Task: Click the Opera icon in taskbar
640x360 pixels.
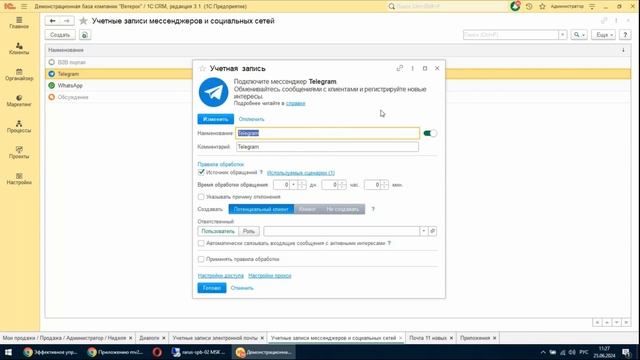Action: click(157, 352)
